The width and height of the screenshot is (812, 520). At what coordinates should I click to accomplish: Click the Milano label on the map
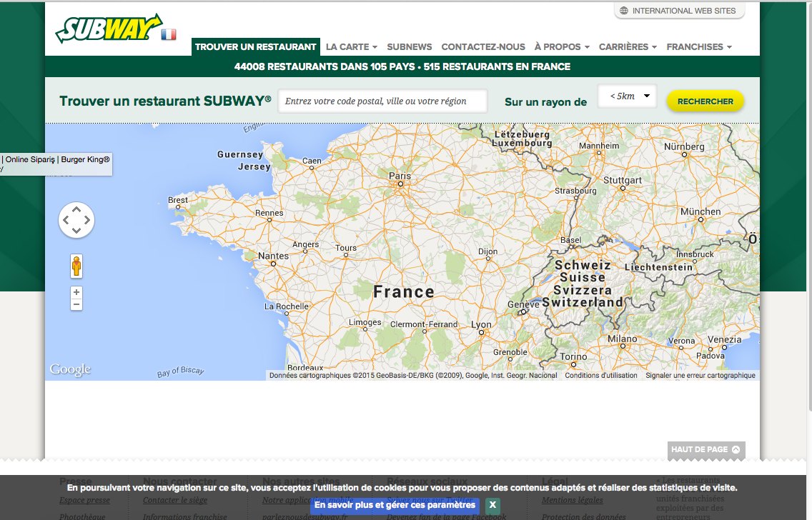click(623, 339)
